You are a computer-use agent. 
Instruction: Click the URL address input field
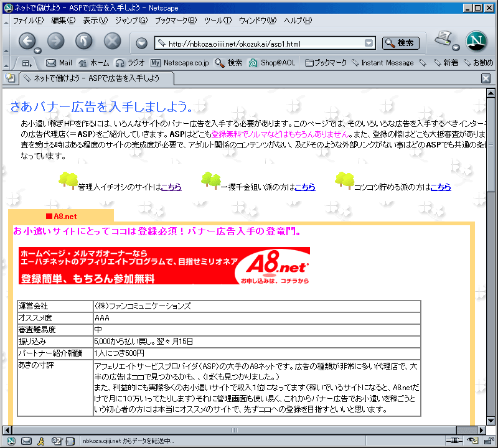[x=264, y=43]
